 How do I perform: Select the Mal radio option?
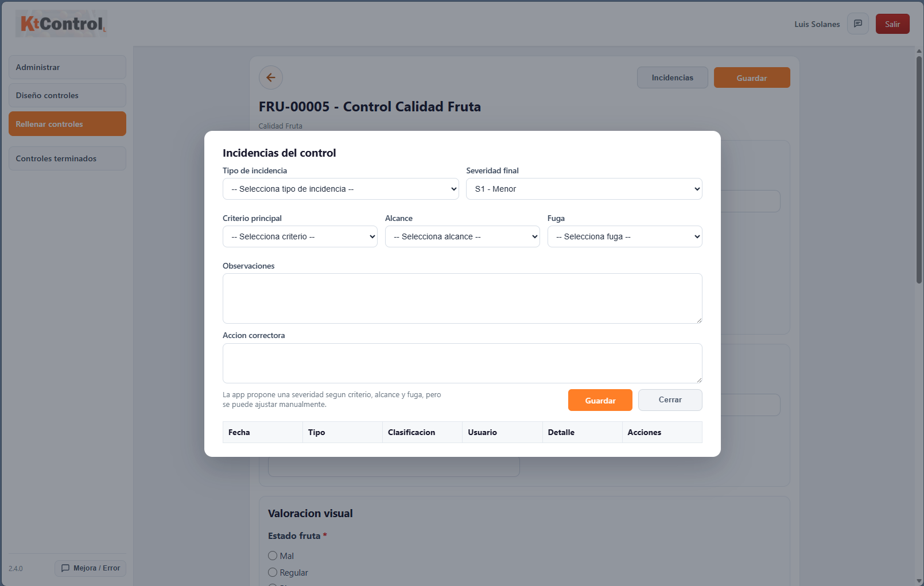(x=273, y=556)
